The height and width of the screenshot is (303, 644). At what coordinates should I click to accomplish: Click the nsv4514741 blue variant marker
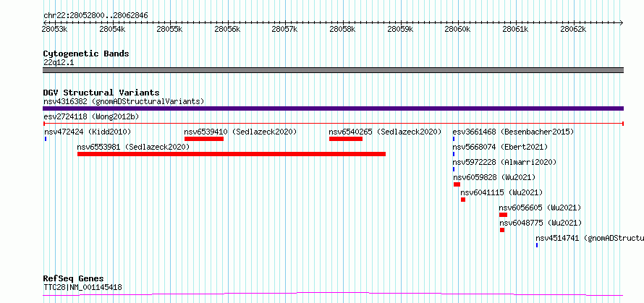point(536,245)
